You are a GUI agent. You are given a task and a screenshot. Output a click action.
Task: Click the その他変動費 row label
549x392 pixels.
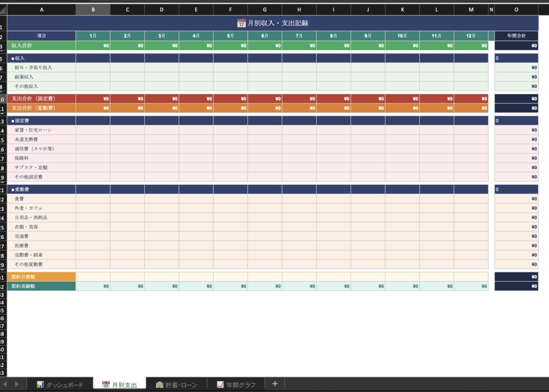(41, 265)
